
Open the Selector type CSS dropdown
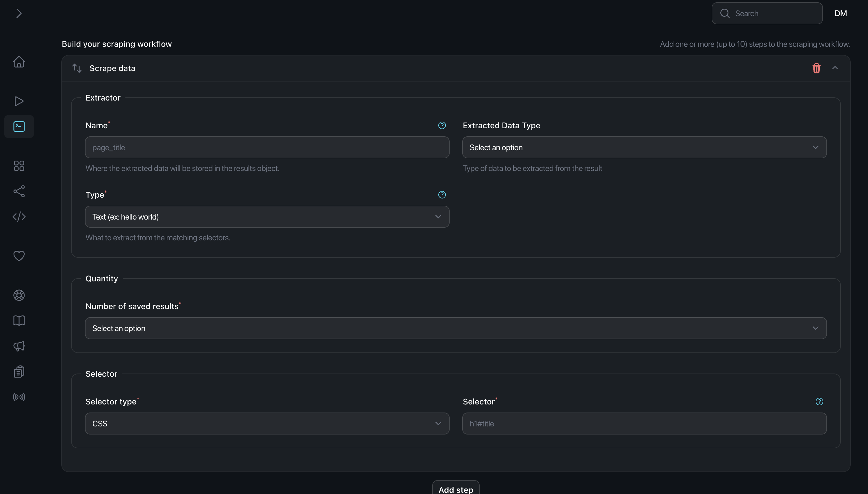[x=267, y=424]
